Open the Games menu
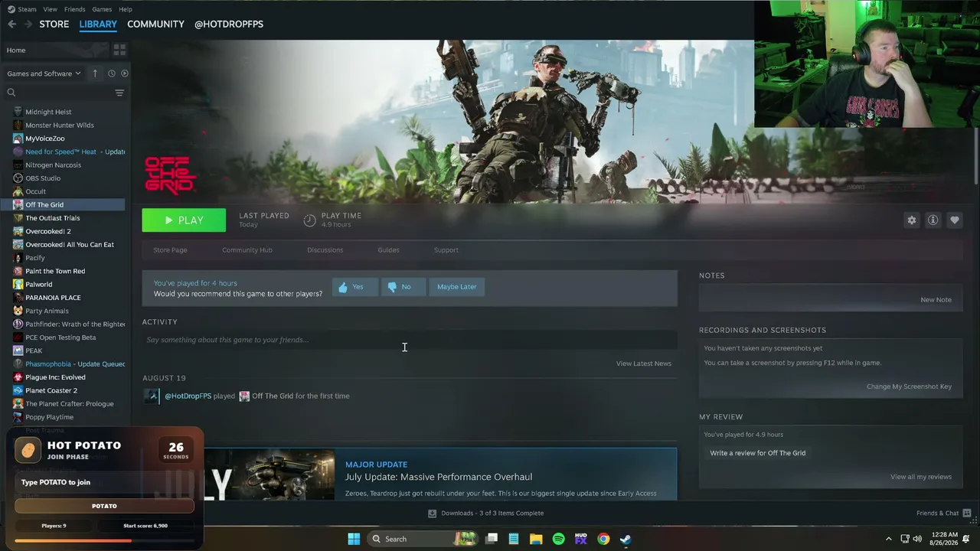This screenshot has width=980, height=551. pyautogui.click(x=102, y=9)
